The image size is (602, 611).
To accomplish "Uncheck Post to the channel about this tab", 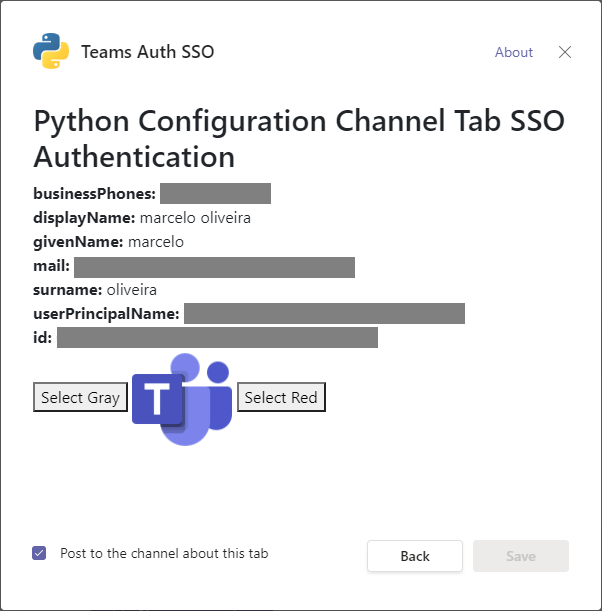I will click(39, 553).
